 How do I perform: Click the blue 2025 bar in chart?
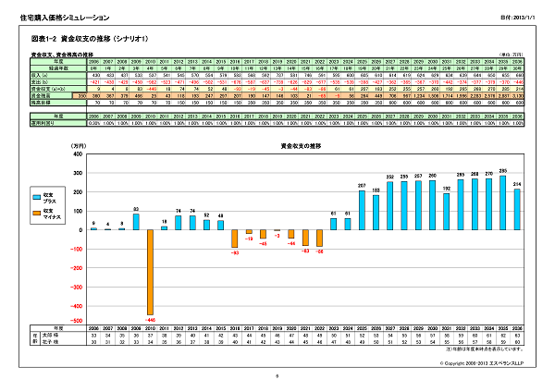pos(362,210)
